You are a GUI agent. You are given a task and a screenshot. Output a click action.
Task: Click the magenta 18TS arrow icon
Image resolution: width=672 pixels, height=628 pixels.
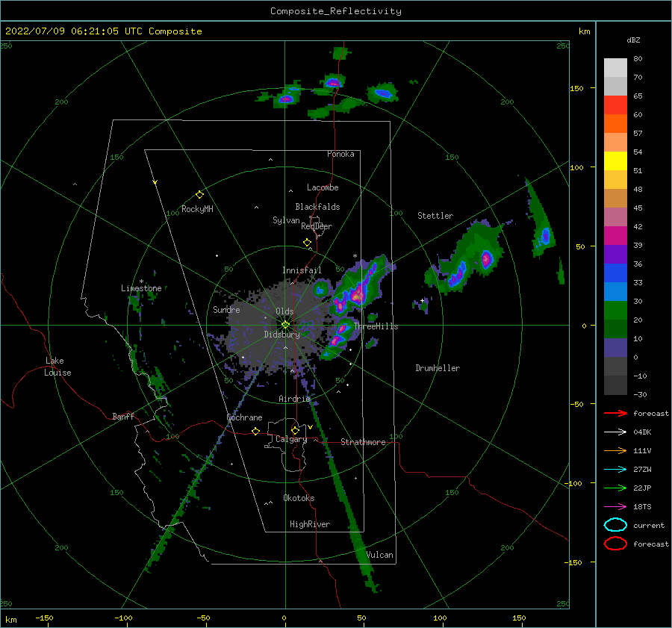point(615,507)
